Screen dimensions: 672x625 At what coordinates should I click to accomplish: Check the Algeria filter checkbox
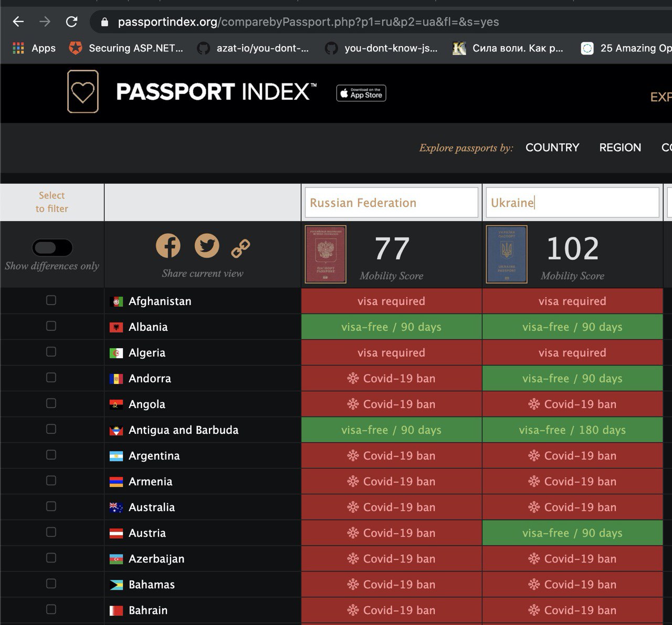[51, 351]
